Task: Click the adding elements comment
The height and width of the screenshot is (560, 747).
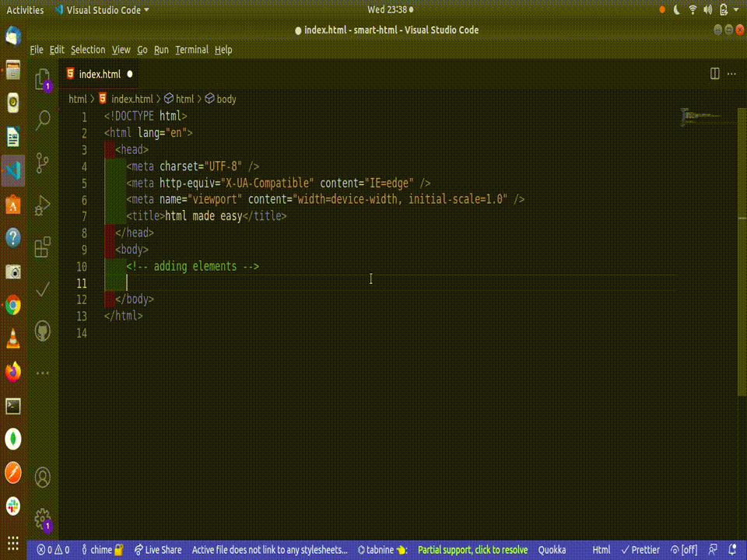Action: [x=192, y=266]
